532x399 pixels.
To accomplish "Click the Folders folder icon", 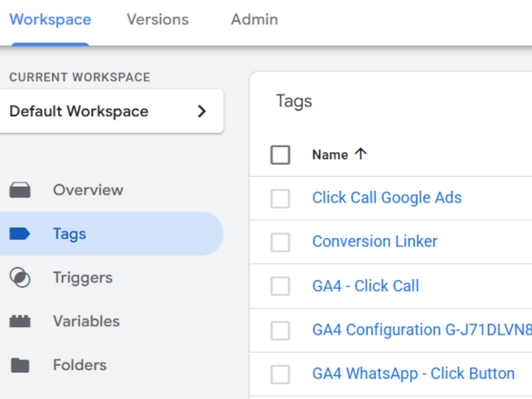I will tap(20, 365).
